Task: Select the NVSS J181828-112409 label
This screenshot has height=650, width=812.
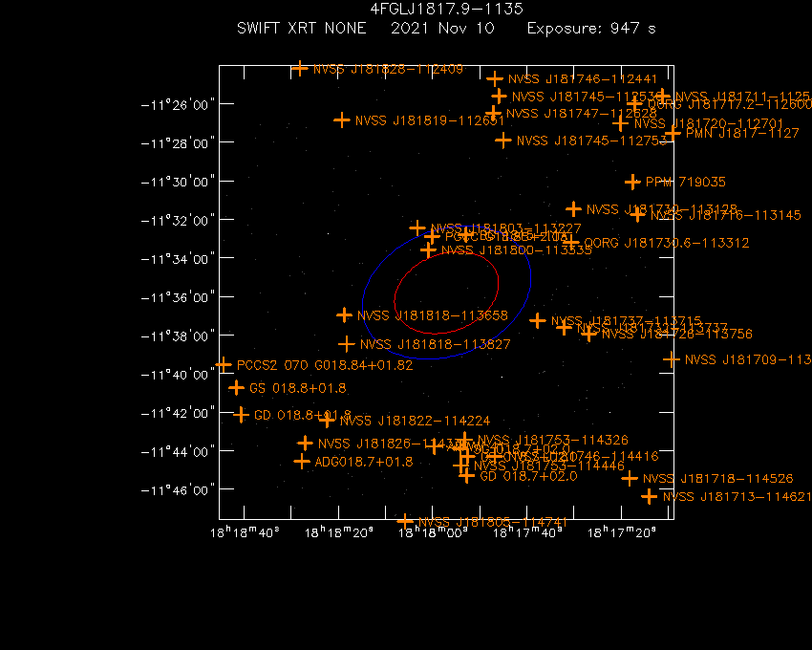Action: pyautogui.click(x=388, y=69)
